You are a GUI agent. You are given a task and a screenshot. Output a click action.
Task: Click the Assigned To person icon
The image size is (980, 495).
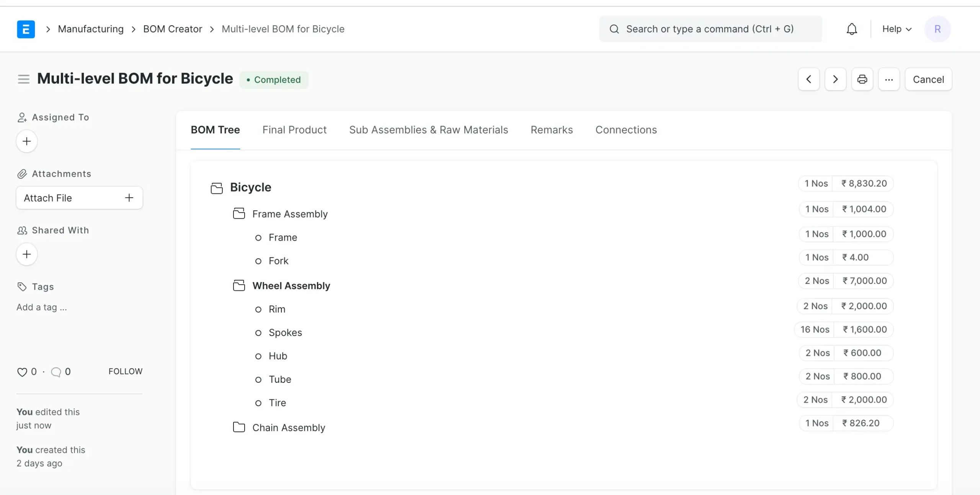tap(22, 117)
